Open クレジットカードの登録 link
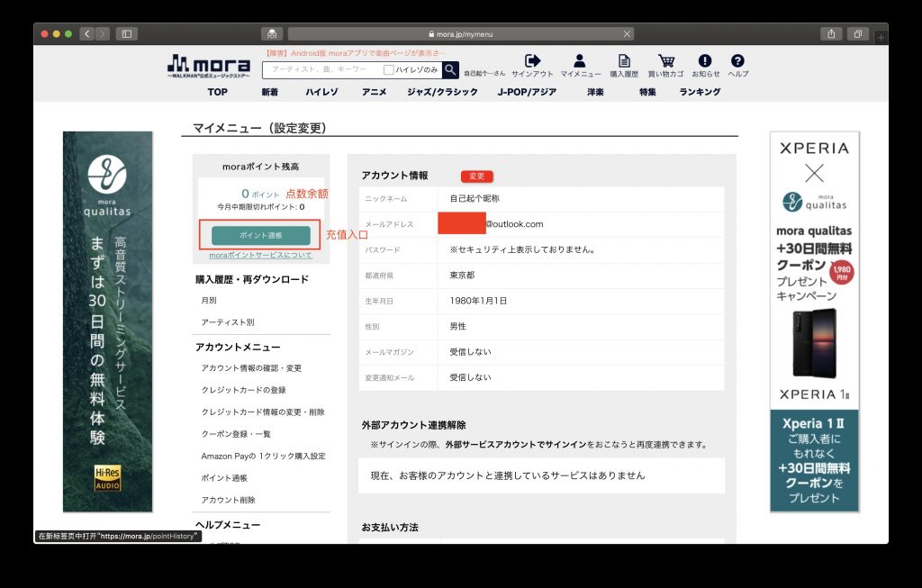This screenshot has height=588, width=922. pos(243,390)
